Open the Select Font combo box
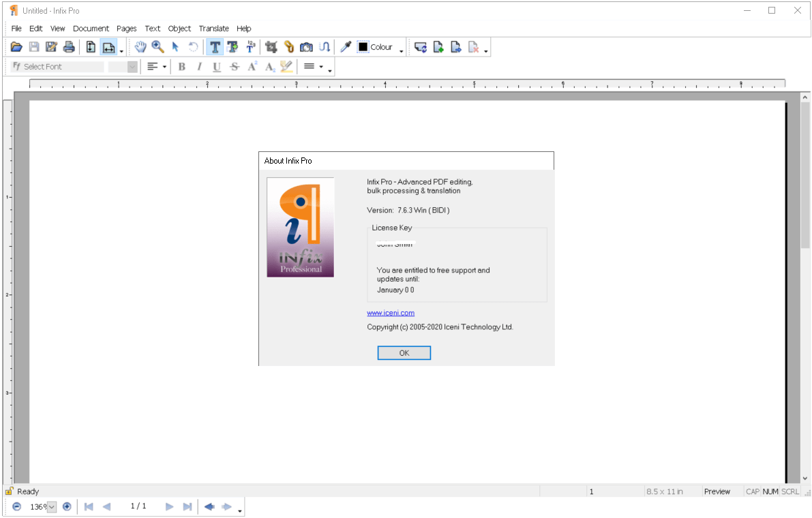Image resolution: width=812 pixels, height=518 pixels. [57, 67]
